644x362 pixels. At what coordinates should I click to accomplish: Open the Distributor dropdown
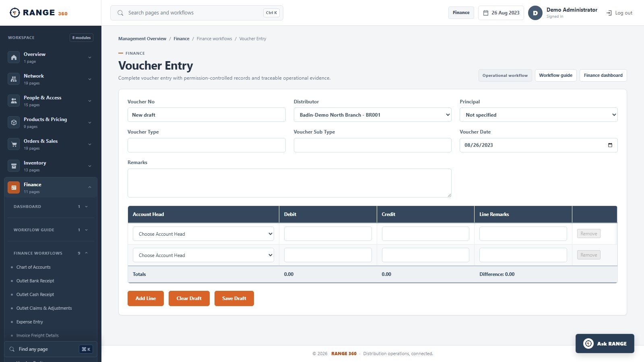(x=373, y=115)
